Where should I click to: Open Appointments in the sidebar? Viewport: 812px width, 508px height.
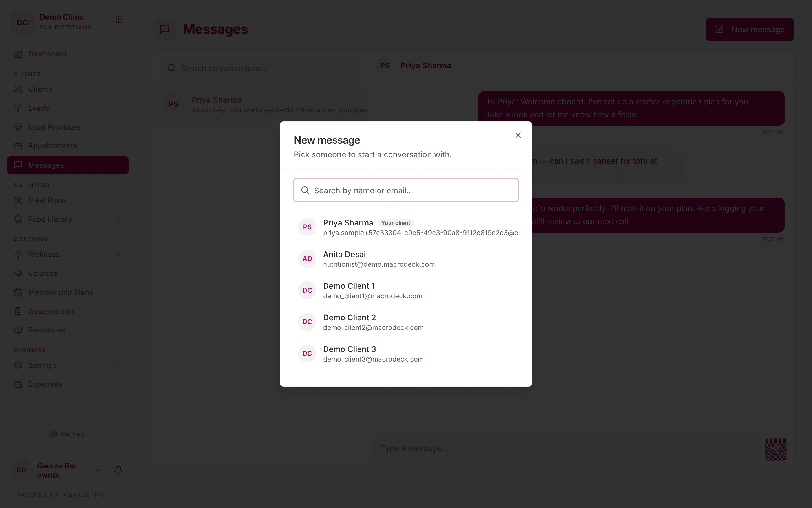coord(67,146)
